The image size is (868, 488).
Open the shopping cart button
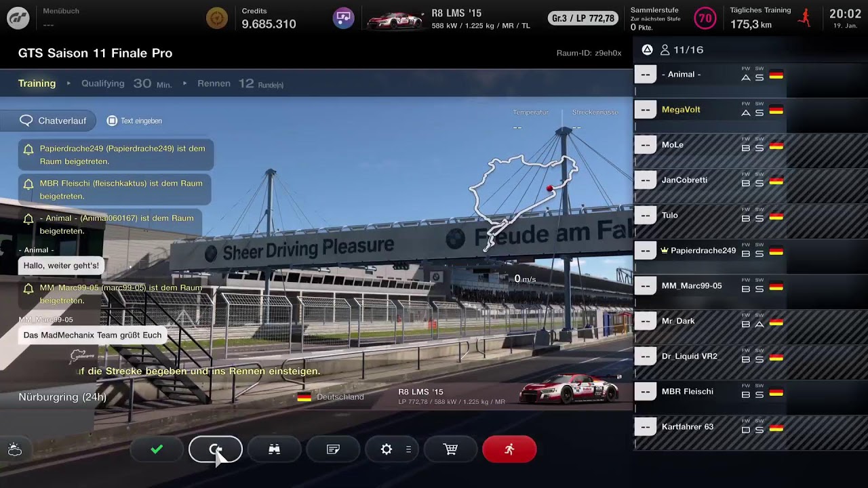click(x=450, y=449)
